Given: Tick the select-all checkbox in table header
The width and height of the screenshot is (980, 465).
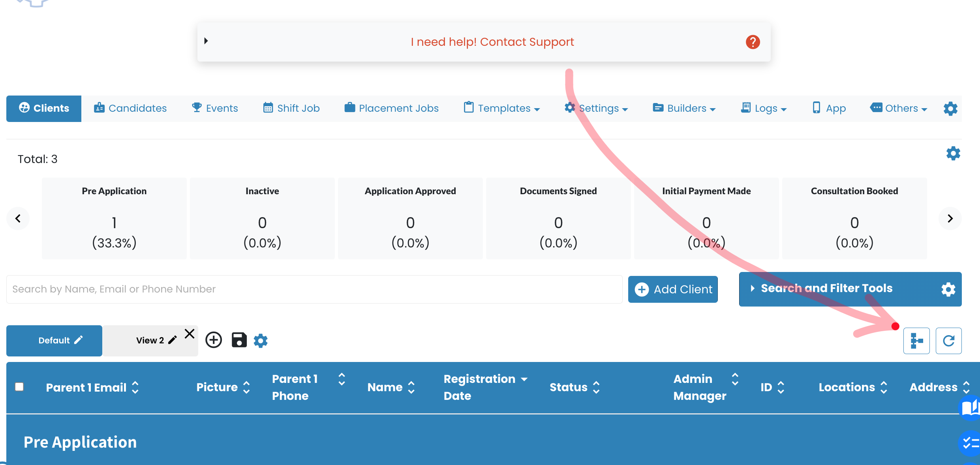Looking at the screenshot, I should (x=19, y=387).
